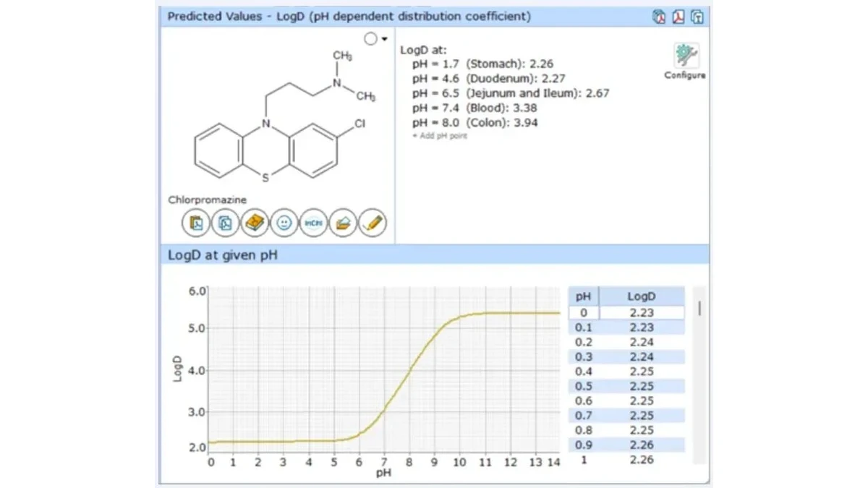The image size is (868, 488).
Task: Export to PDF via red header icon
Action: point(678,17)
